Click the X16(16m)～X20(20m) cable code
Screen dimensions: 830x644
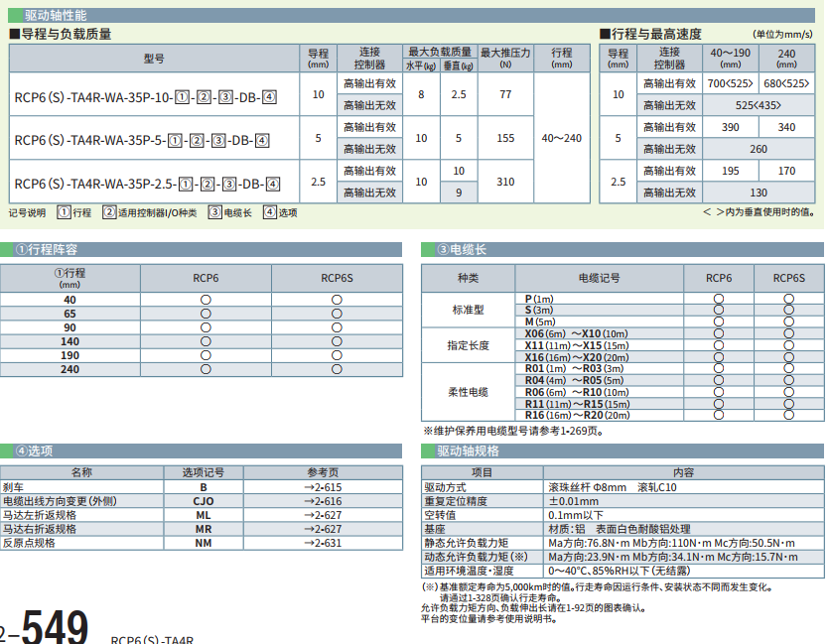(x=577, y=357)
